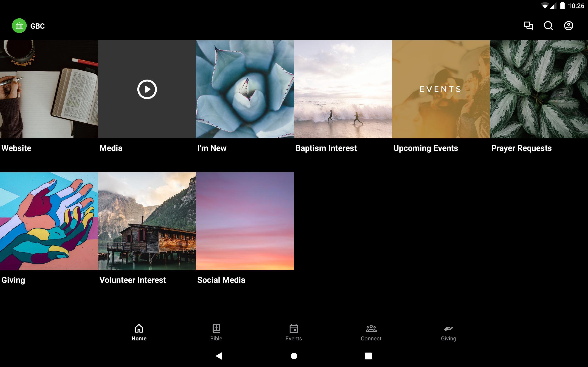The width and height of the screenshot is (588, 367).
Task: Tap the Volunteer Interest cabin tile
Action: pyautogui.click(x=147, y=221)
